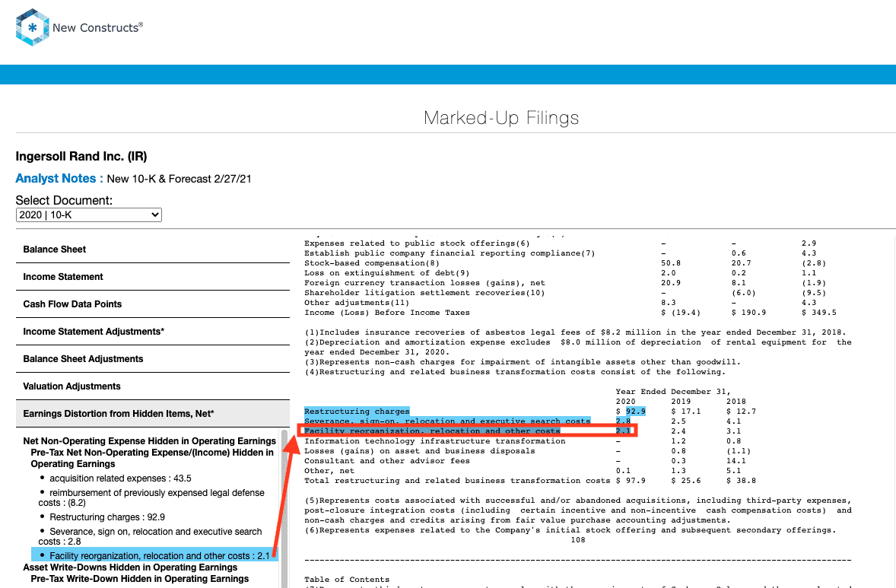
Task: Click the highlighted 92.9 value in filing
Action: point(635,412)
